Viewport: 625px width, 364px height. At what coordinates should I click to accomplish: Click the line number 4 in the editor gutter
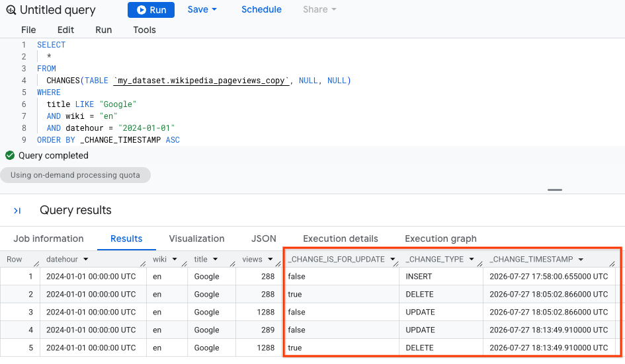coord(24,81)
